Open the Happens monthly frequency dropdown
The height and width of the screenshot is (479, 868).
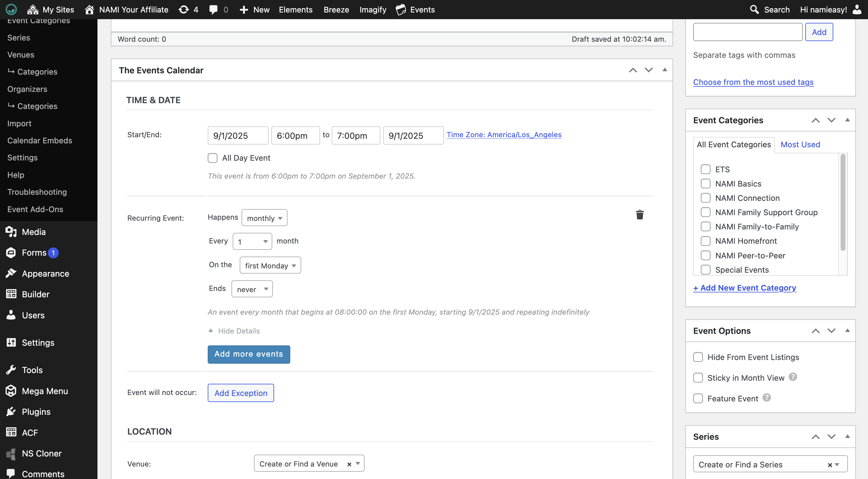point(264,218)
